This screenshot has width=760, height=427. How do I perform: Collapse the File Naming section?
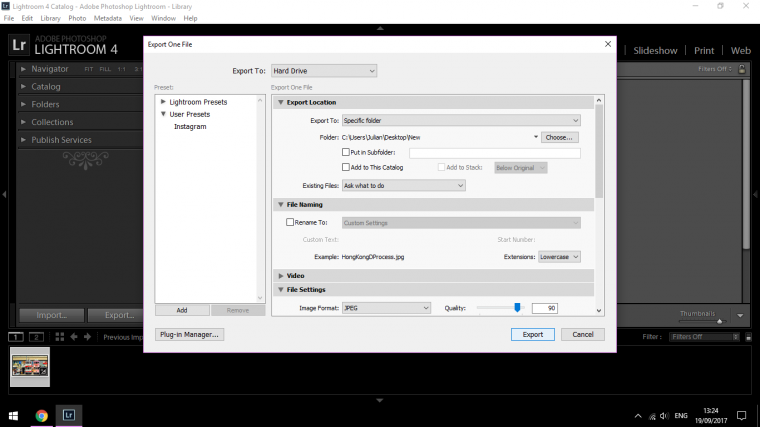[x=281, y=205]
